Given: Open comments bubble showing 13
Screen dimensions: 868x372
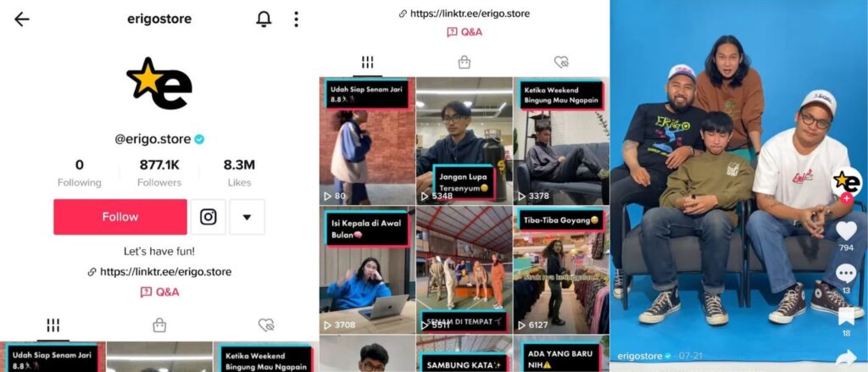Looking at the screenshot, I should click(846, 274).
